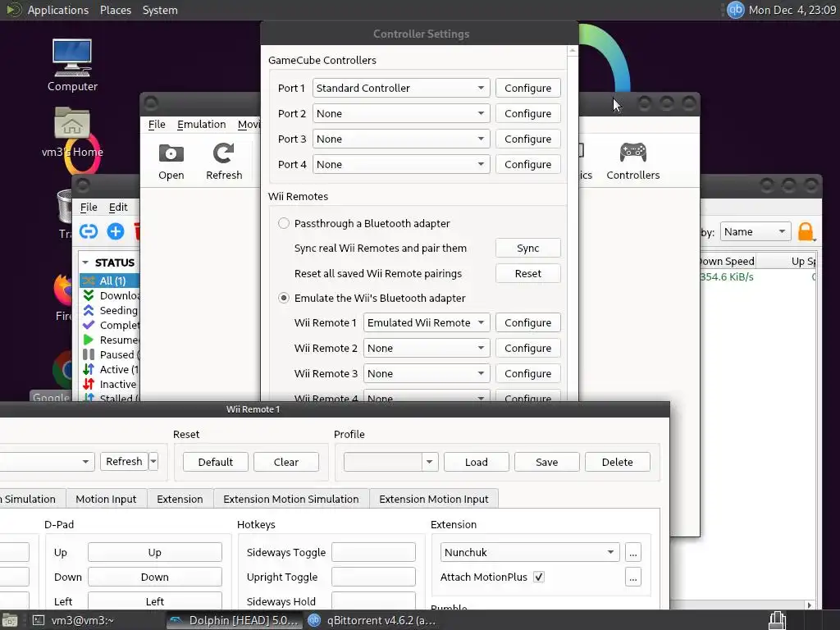Click Configure for Wii Remote 1

[527, 322]
